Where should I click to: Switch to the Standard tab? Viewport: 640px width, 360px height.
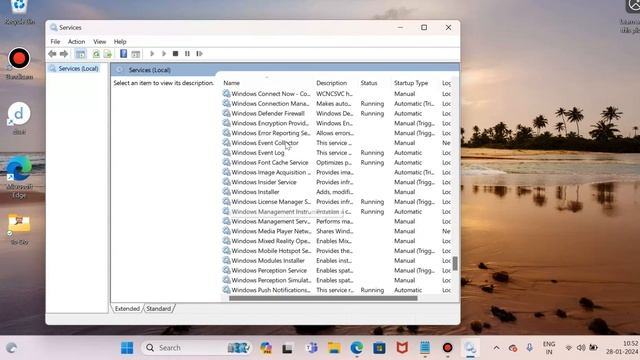point(158,309)
